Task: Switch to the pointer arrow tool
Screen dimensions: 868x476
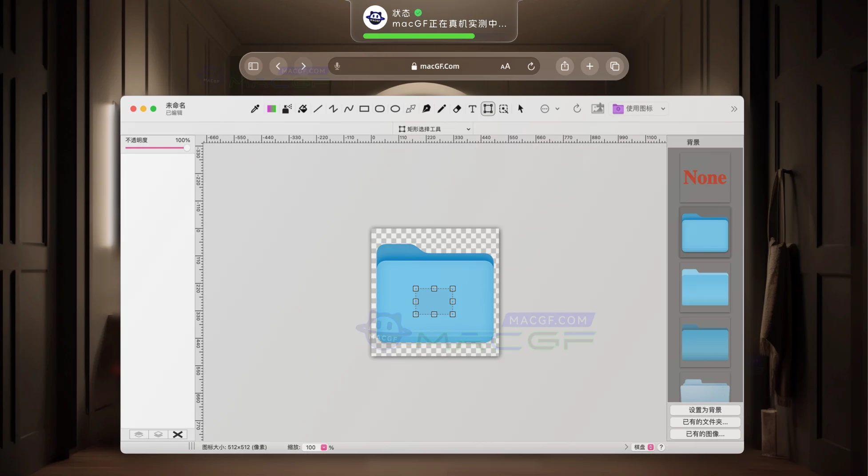Action: [x=521, y=108]
